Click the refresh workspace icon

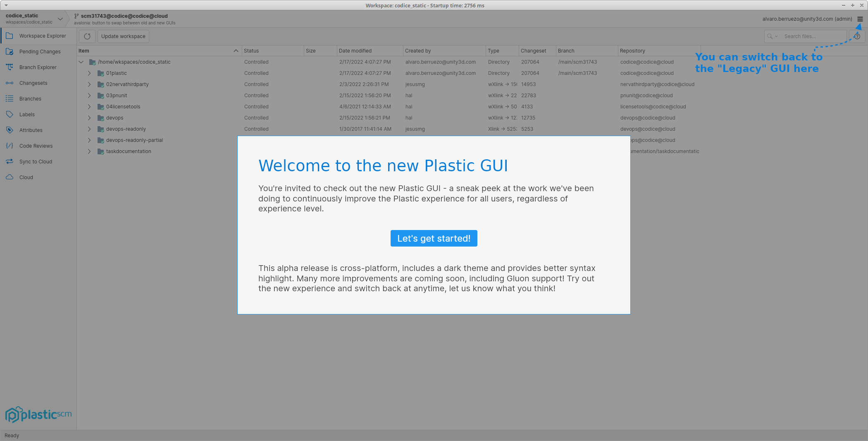click(x=87, y=36)
